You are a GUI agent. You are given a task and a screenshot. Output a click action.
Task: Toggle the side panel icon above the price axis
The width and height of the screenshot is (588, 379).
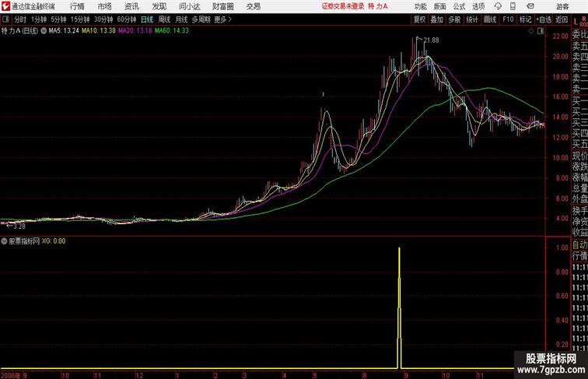[x=541, y=31]
